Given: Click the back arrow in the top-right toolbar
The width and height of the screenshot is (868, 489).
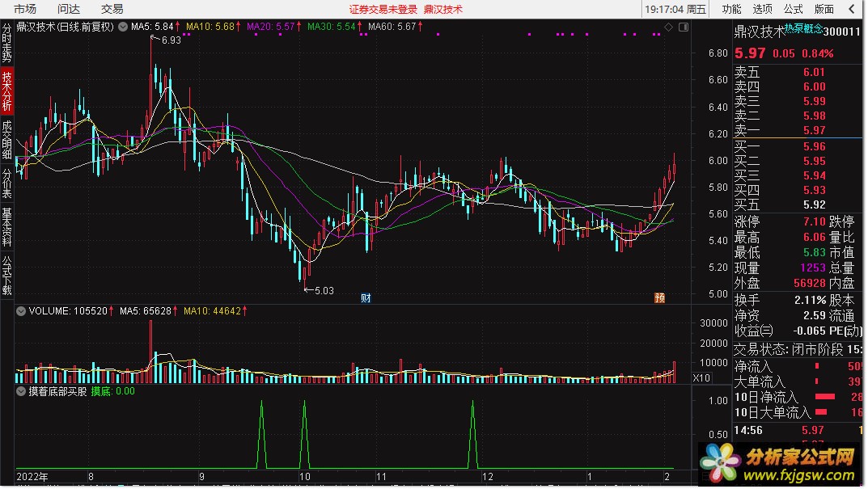Looking at the screenshot, I should pyautogui.click(x=852, y=9).
